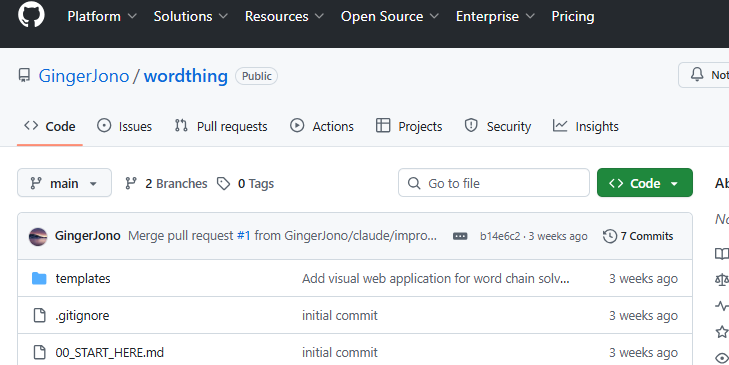Click the Public visibility badge
The image size is (729, 365).
click(x=257, y=76)
